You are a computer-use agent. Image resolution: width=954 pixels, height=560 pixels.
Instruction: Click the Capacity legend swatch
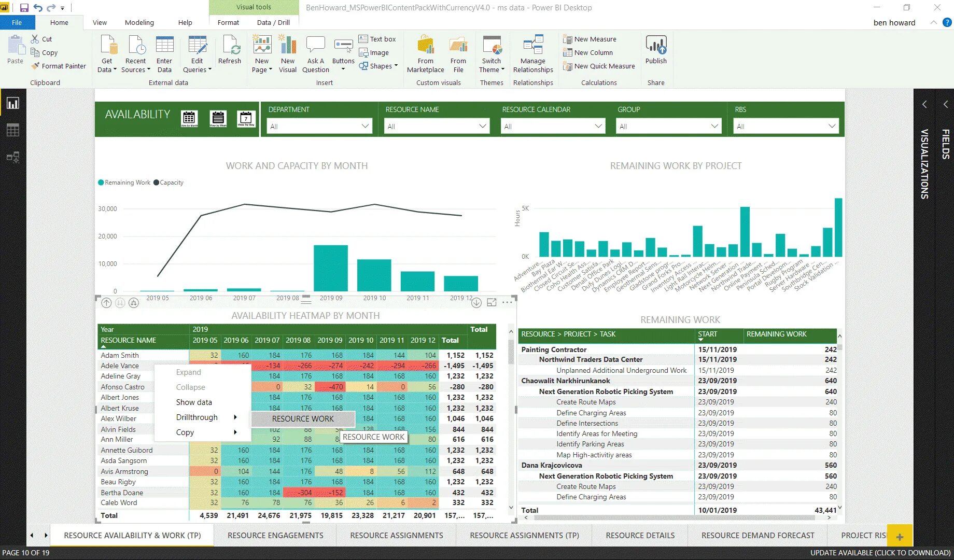pos(156,183)
